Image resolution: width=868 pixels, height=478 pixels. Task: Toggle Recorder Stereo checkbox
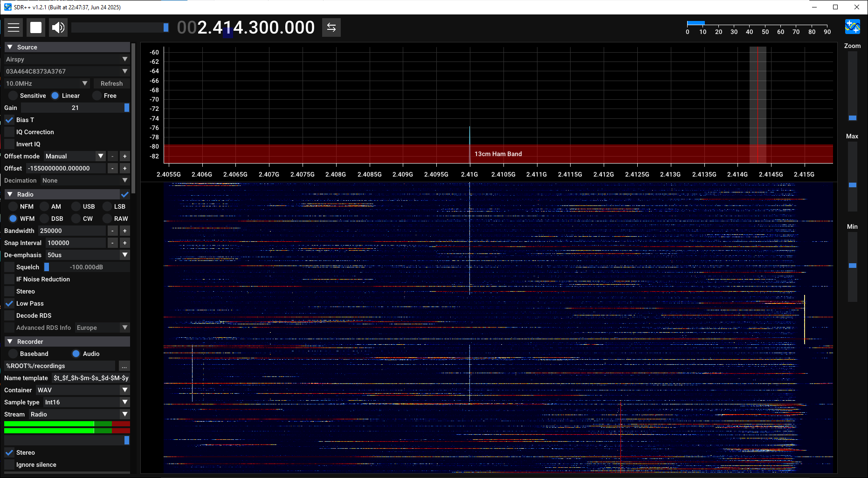pyautogui.click(x=9, y=452)
